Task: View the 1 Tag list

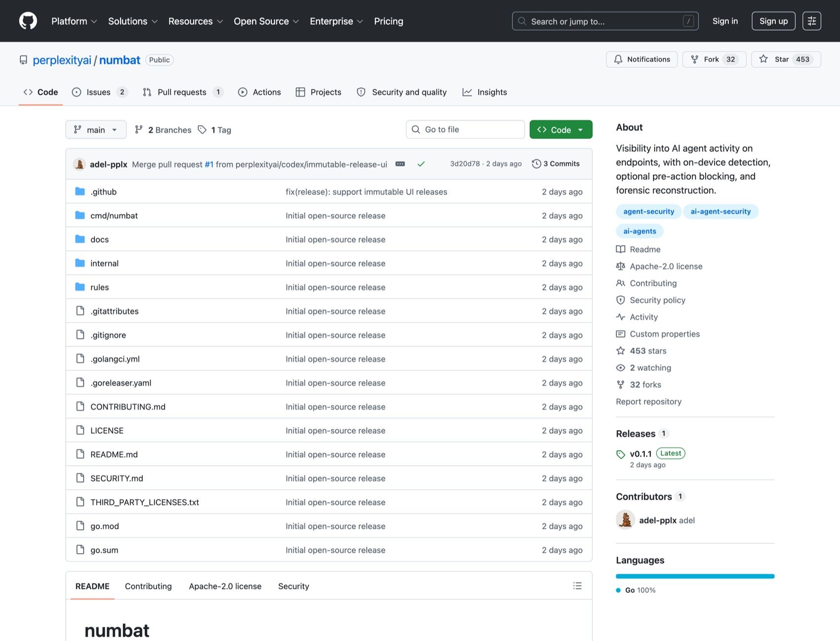Action: 214,130
